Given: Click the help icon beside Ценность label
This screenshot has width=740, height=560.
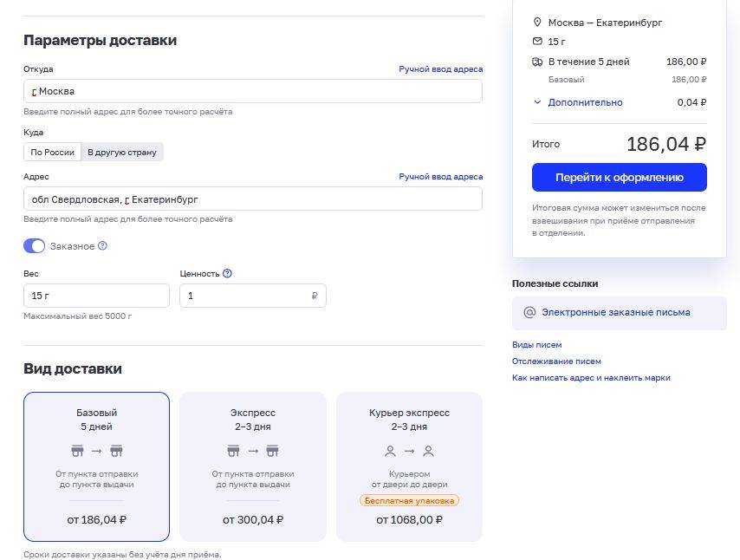Looking at the screenshot, I should click(227, 273).
